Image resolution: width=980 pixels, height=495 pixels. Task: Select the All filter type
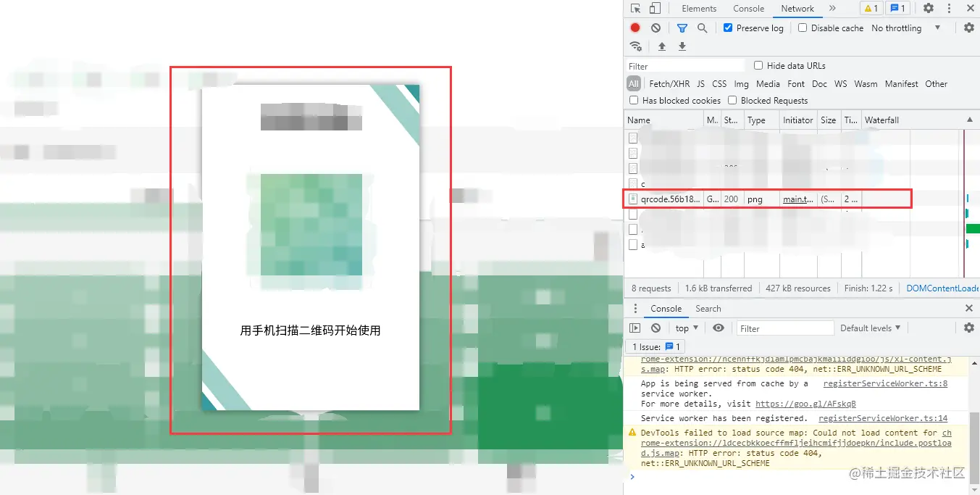point(634,83)
